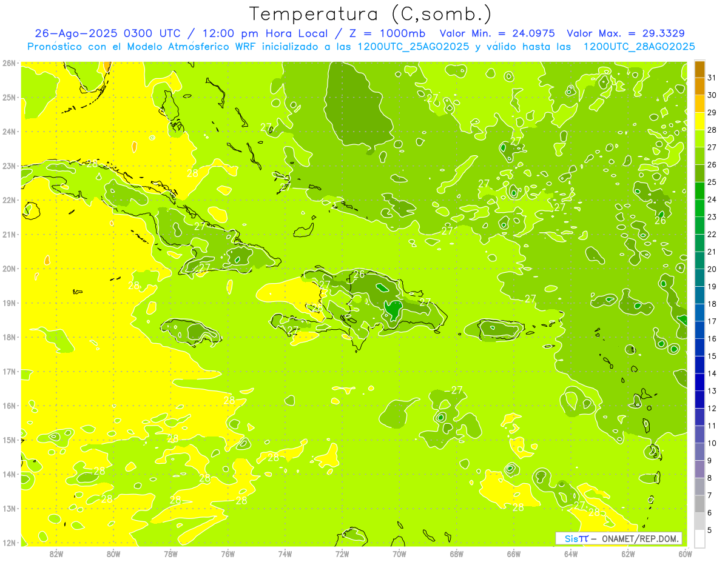Click the longitude axis label "82W"
This screenshot has width=728, height=562.
pyautogui.click(x=56, y=554)
